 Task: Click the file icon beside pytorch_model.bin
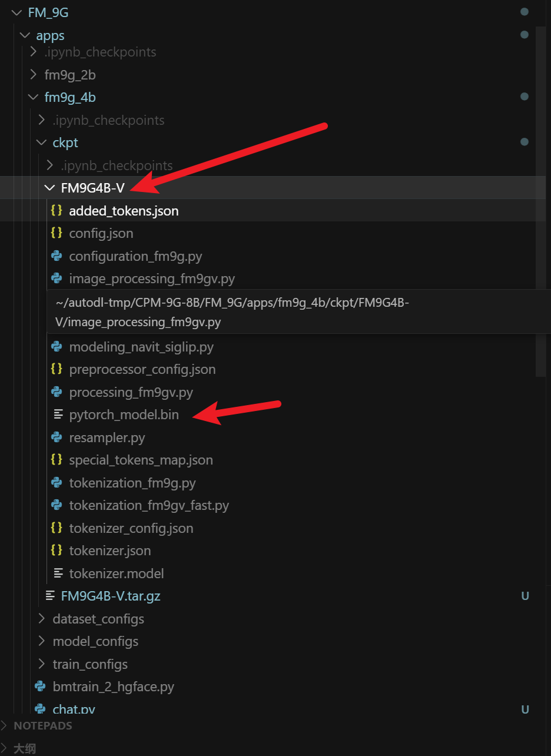[x=58, y=415]
